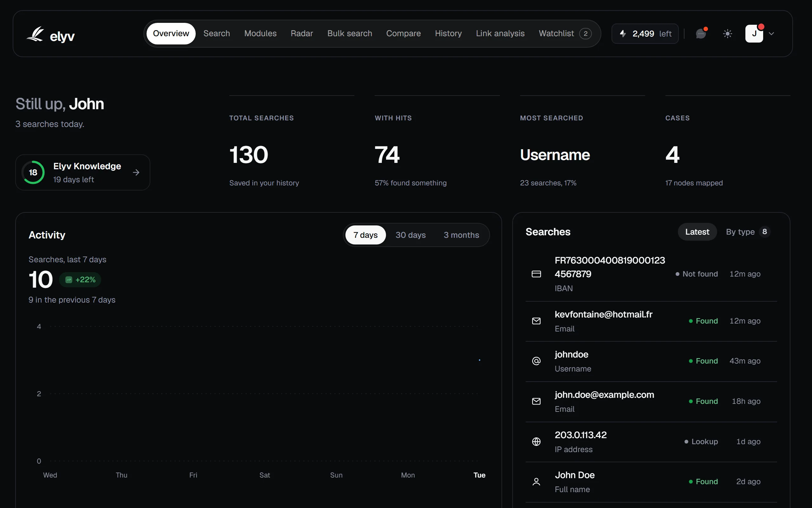812x508 pixels.
Task: Open the Compare tab
Action: (x=403, y=34)
